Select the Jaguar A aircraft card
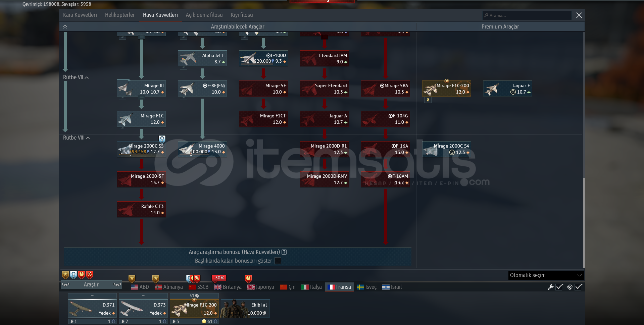The width and height of the screenshot is (644, 325). pos(325,119)
